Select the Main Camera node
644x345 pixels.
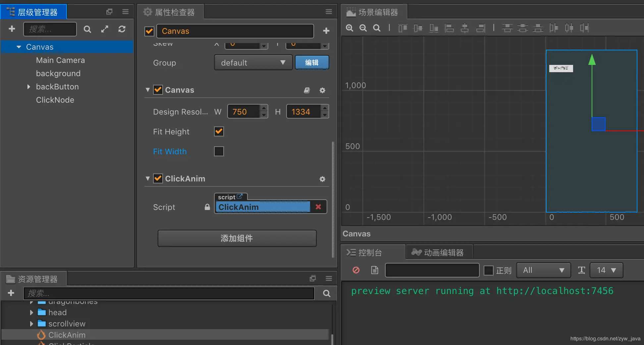pos(60,60)
